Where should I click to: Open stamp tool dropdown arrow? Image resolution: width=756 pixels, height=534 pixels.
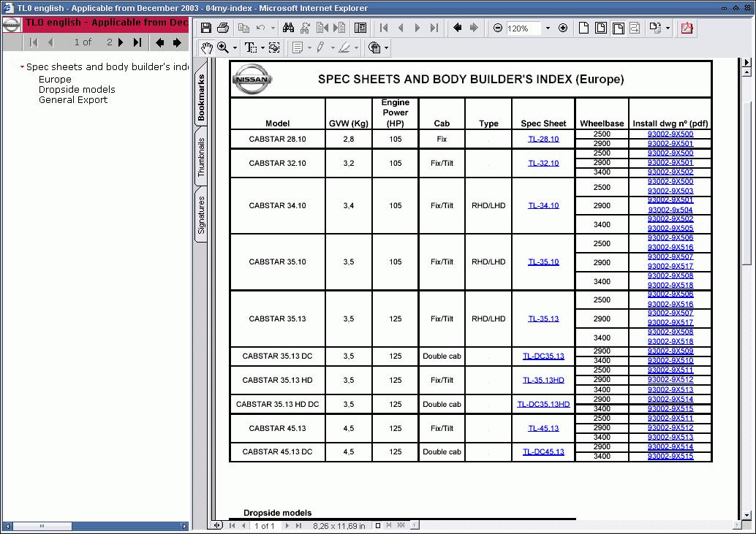386,47
